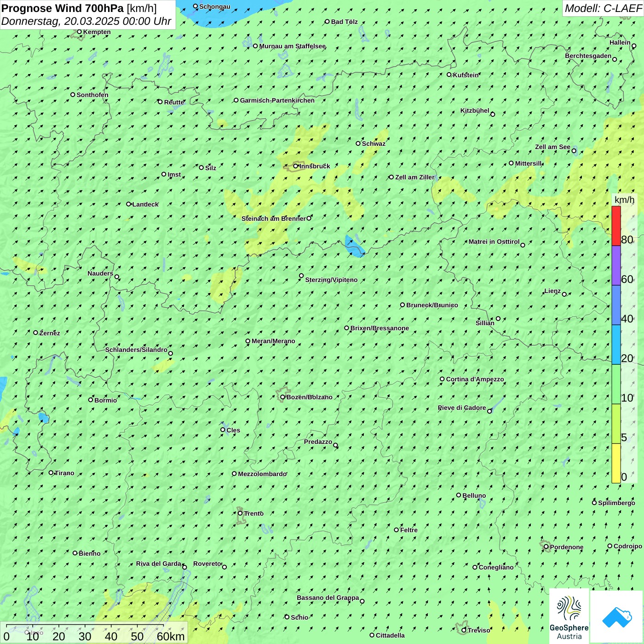Pick the cyan legend color segment

[x=616, y=345]
